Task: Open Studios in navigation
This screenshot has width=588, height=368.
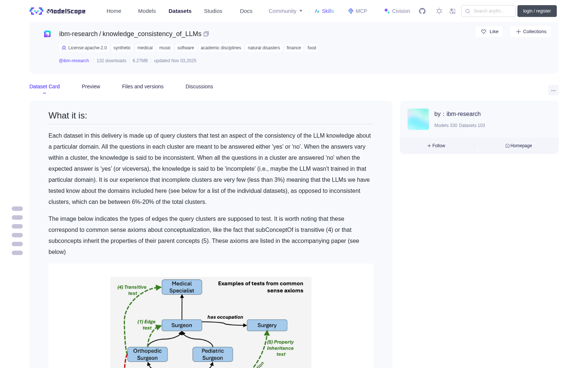Action: pyautogui.click(x=213, y=11)
